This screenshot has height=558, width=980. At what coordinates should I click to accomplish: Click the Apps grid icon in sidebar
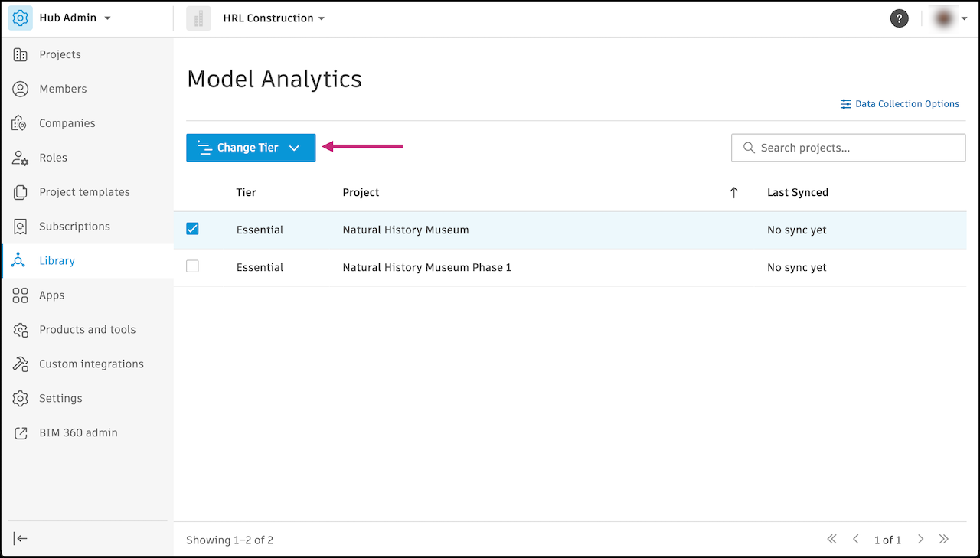tap(21, 295)
